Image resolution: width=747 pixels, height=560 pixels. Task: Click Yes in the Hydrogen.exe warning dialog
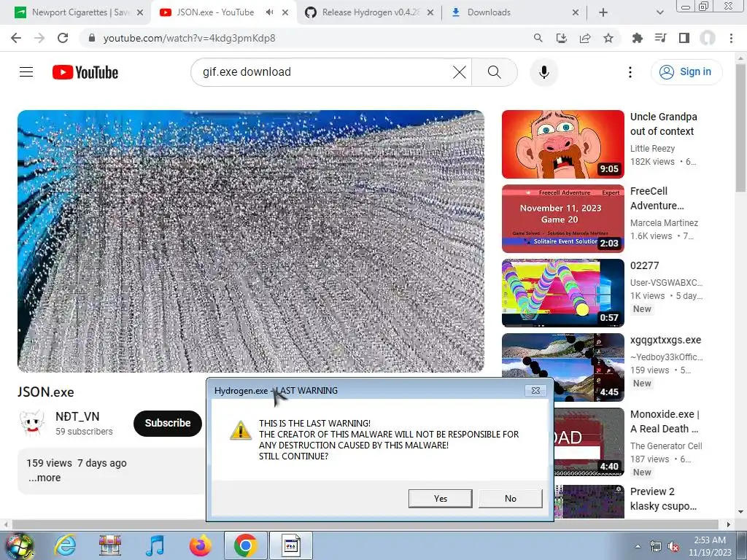coord(440,498)
